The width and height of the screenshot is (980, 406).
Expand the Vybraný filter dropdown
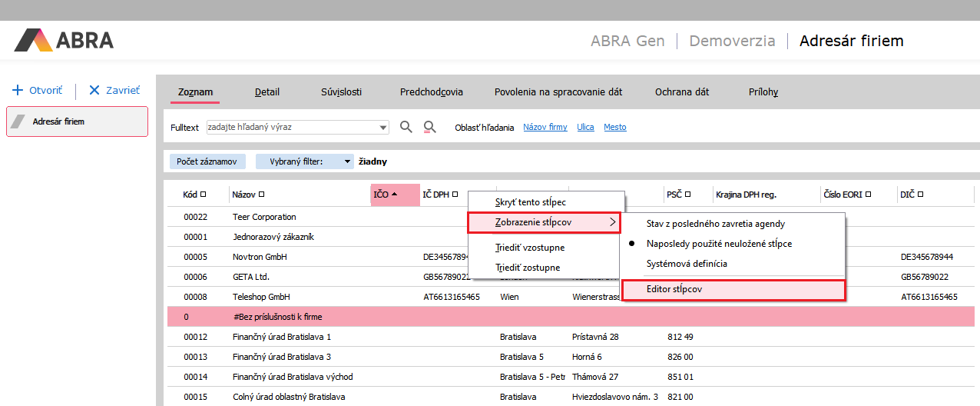tap(348, 161)
